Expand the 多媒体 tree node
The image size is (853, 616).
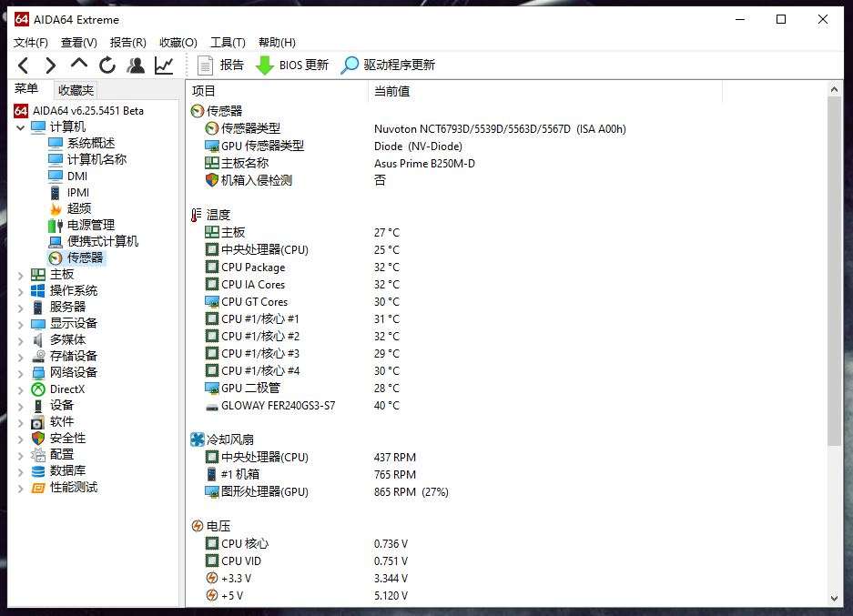tap(21, 340)
